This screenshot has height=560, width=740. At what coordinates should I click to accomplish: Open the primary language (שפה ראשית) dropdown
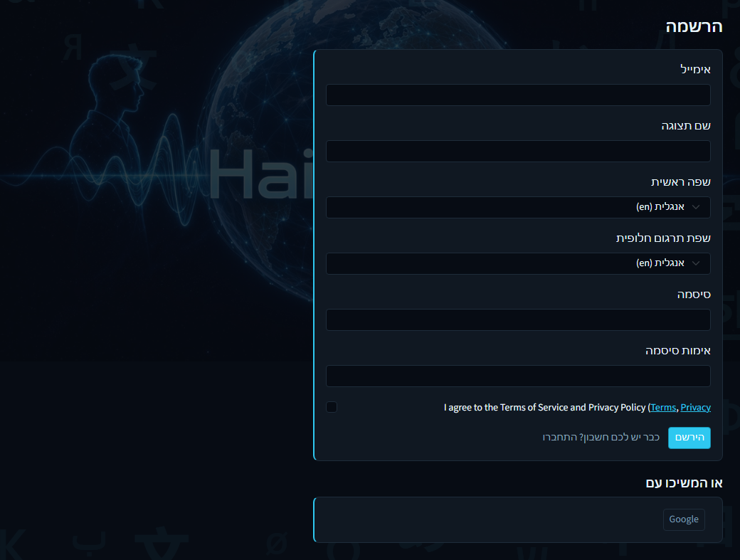(518, 207)
